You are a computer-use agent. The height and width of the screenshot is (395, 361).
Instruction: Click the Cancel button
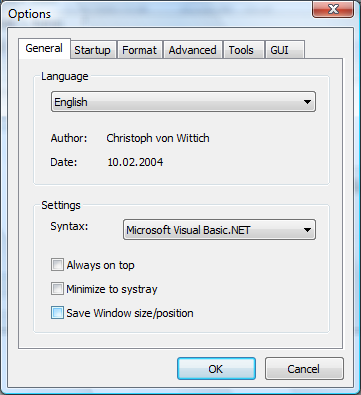tap(304, 369)
